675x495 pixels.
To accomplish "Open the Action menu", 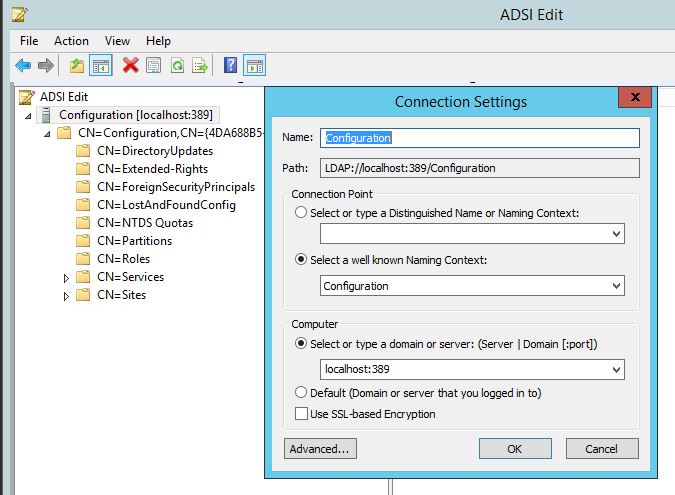I will click(71, 41).
